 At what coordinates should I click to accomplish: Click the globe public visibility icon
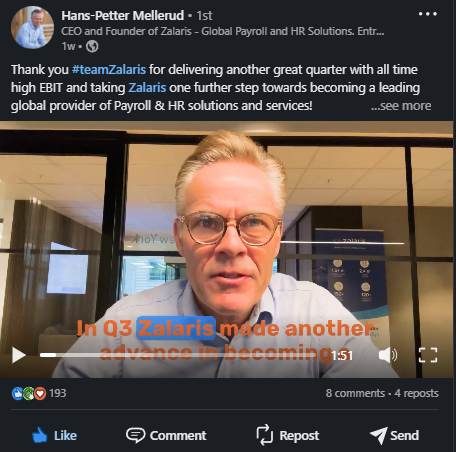tap(92, 46)
